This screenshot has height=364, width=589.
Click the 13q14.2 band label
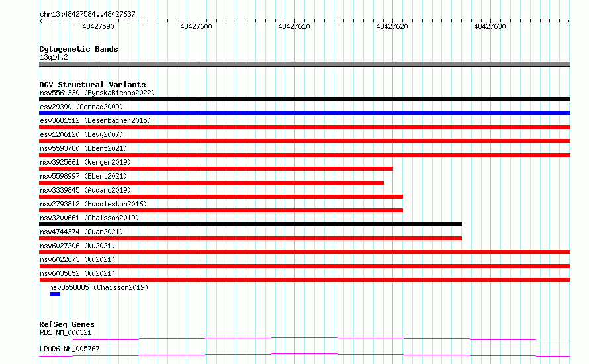(54, 57)
